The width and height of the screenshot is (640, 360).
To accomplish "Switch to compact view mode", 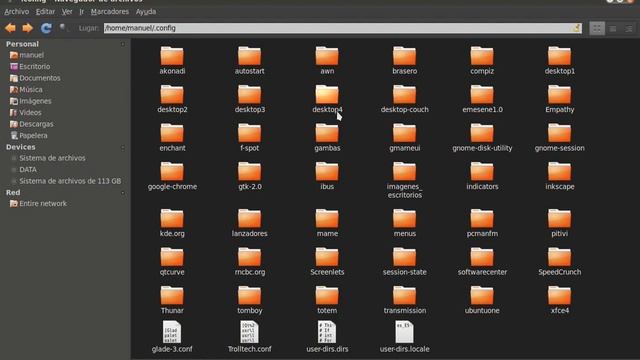I will (x=629, y=28).
